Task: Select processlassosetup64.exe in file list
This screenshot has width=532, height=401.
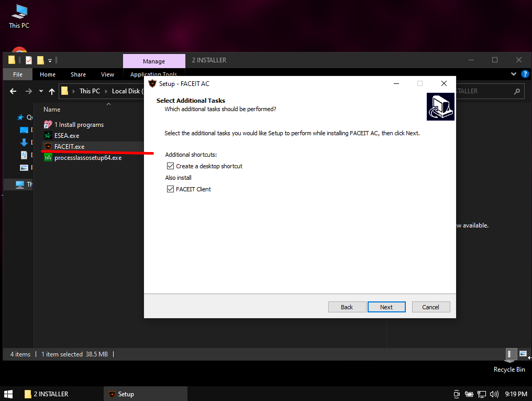Action: click(88, 158)
